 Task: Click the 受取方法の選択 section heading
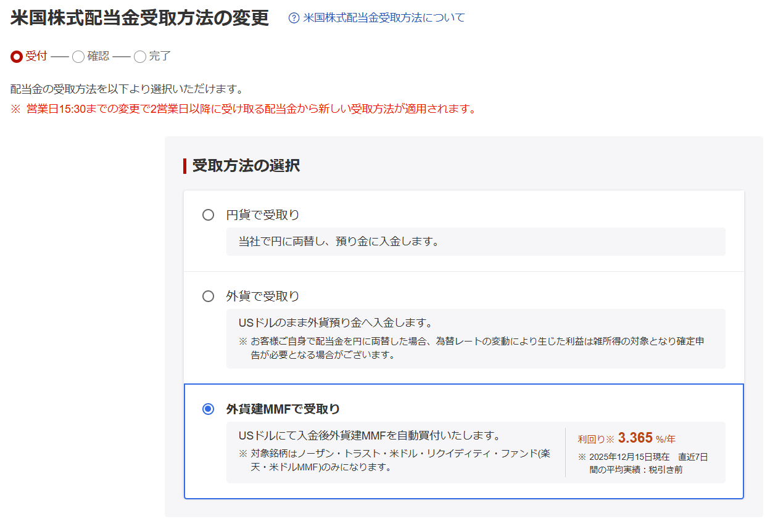point(246,166)
